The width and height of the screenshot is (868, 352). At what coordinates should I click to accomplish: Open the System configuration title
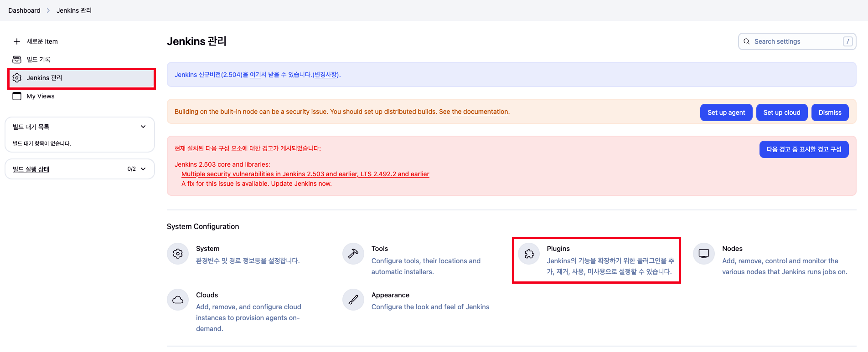click(x=207, y=249)
